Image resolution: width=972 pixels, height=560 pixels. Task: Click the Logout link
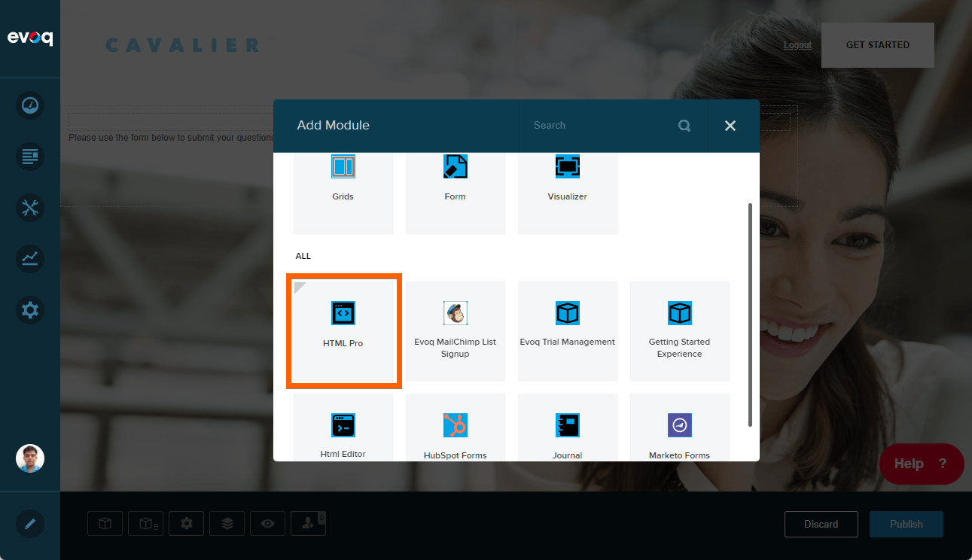(x=797, y=44)
